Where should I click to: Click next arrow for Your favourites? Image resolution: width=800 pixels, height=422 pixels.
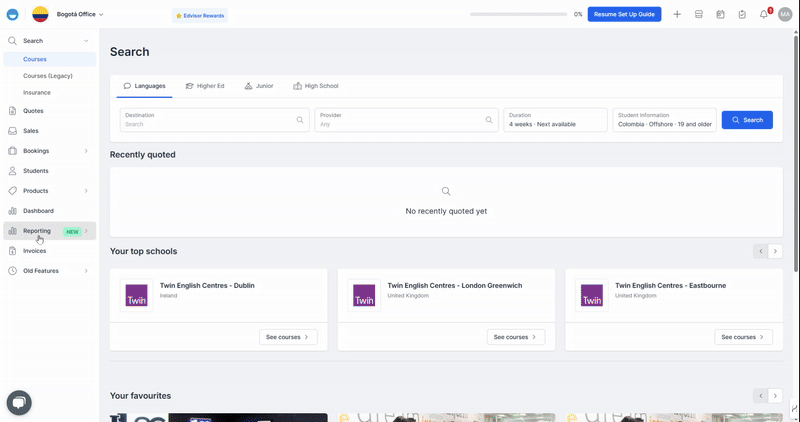[776, 395]
